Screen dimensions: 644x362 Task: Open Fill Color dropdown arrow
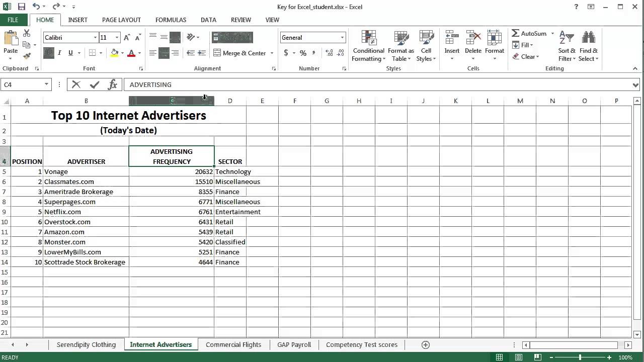(x=122, y=53)
